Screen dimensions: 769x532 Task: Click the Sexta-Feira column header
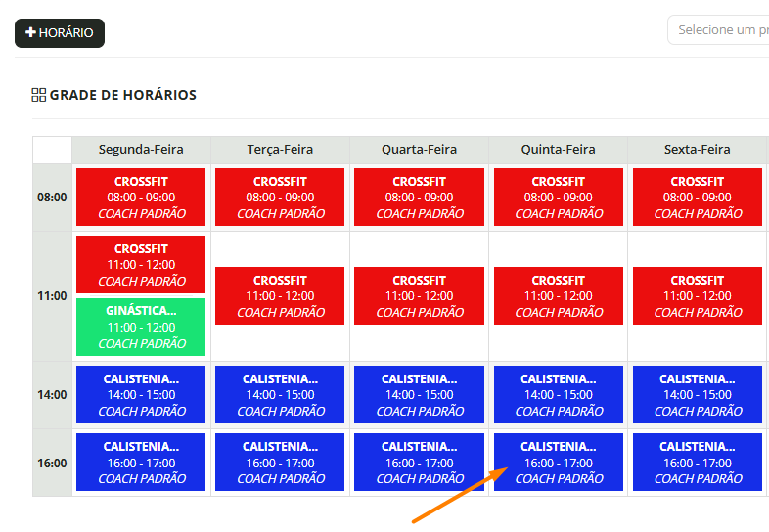[x=698, y=150]
